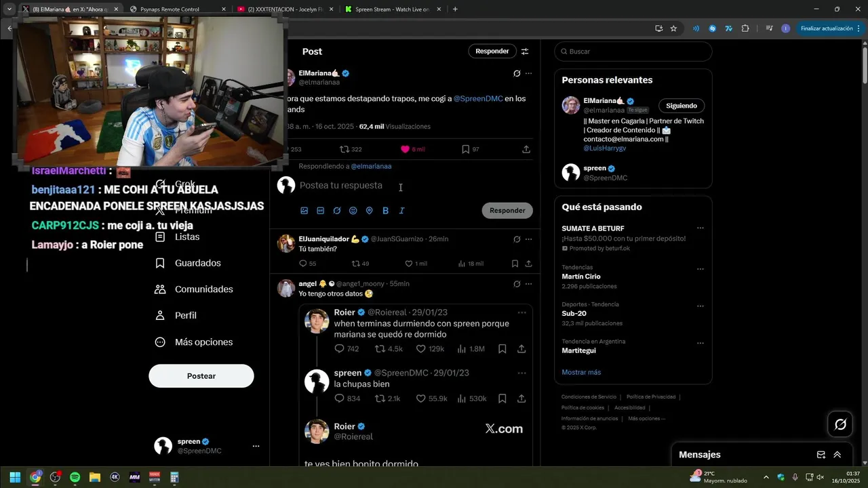This screenshot has width=868, height=488.
Task: View analytics for ElJuaniquilador's reply, 18 mil
Action: coord(471,264)
